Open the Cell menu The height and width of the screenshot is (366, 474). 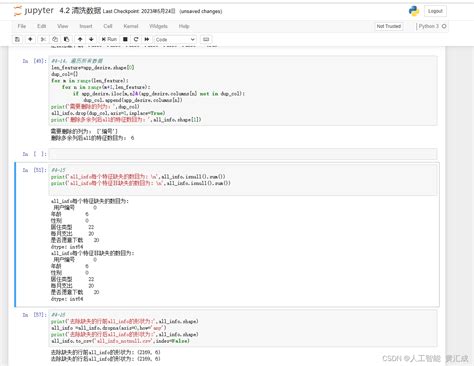[108, 26]
